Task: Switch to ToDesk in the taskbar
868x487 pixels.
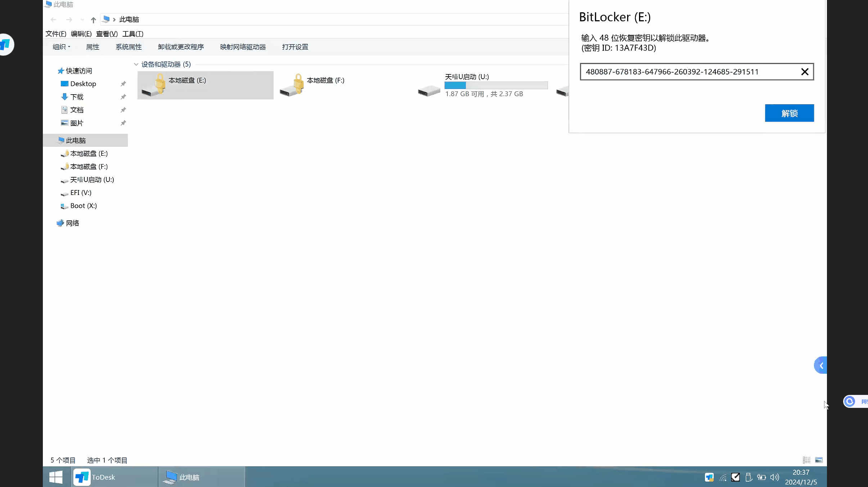Action: pyautogui.click(x=114, y=477)
